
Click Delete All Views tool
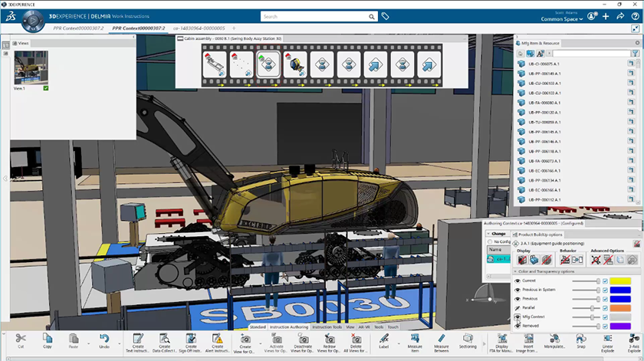pyautogui.click(x=356, y=343)
